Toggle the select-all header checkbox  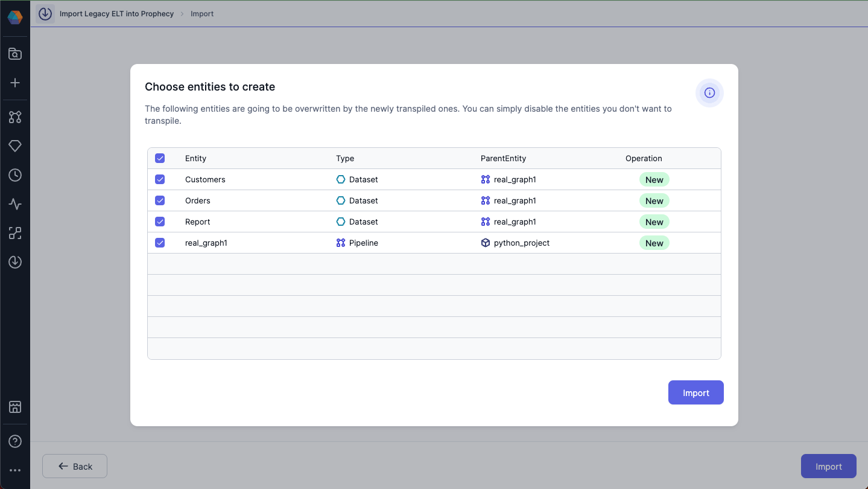point(160,158)
